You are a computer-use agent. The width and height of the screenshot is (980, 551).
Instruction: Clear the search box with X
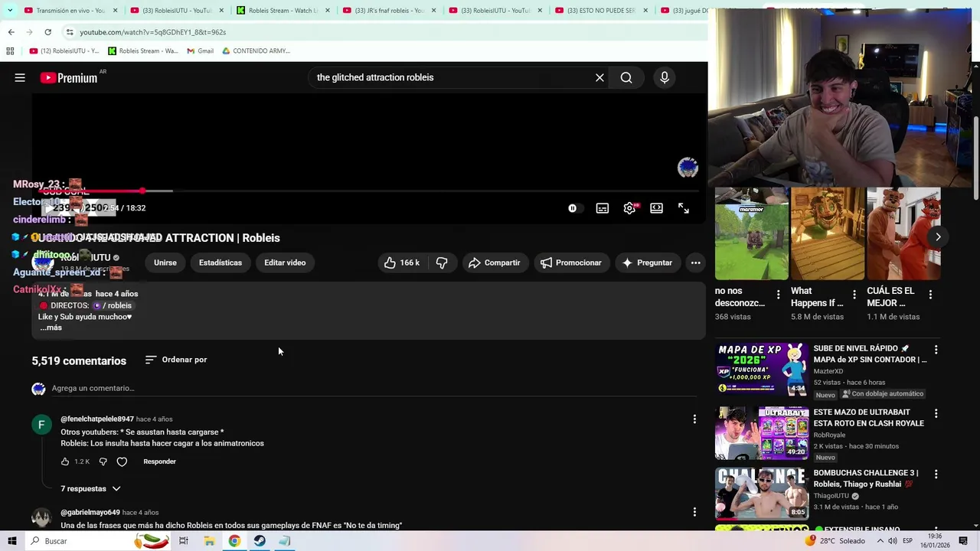pyautogui.click(x=599, y=77)
